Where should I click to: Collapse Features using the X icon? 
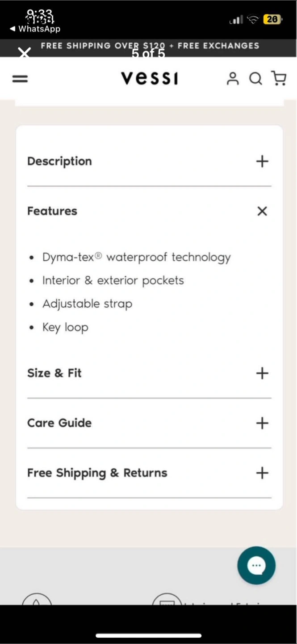coord(262,211)
